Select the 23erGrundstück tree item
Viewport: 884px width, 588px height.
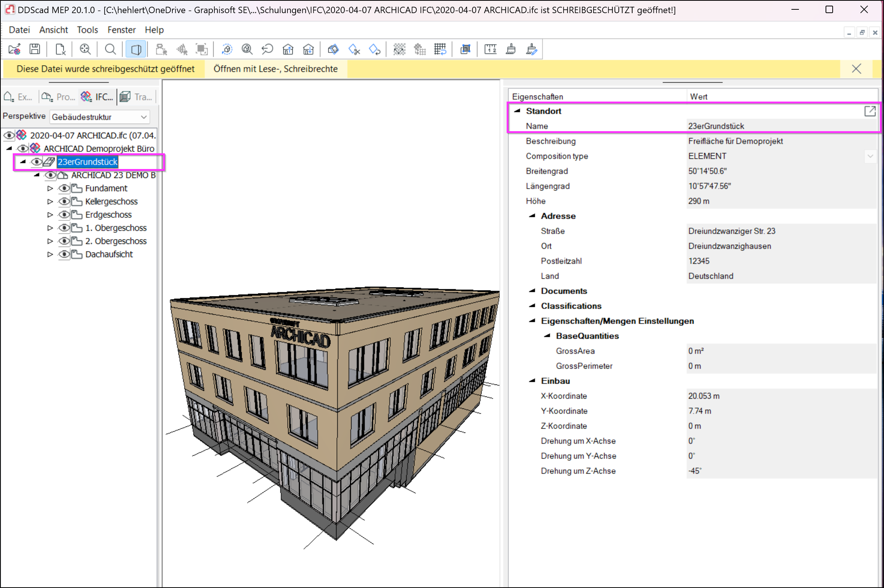(87, 162)
